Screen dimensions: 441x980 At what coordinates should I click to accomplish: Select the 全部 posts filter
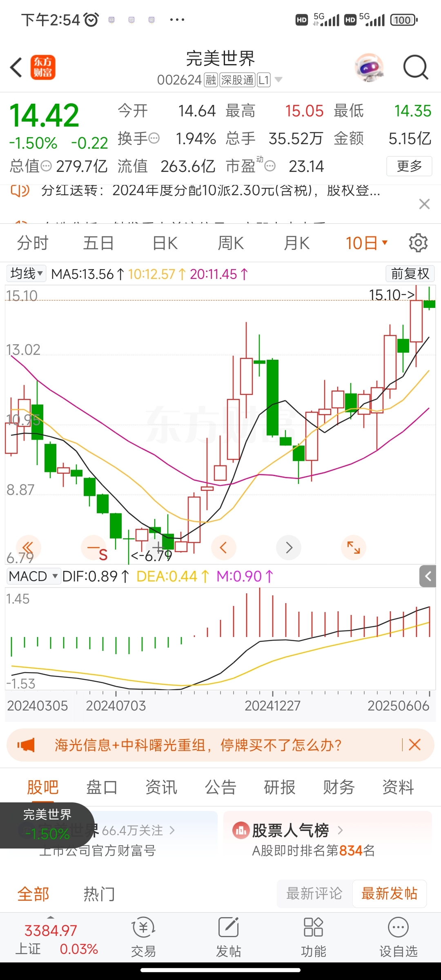pyautogui.click(x=33, y=894)
